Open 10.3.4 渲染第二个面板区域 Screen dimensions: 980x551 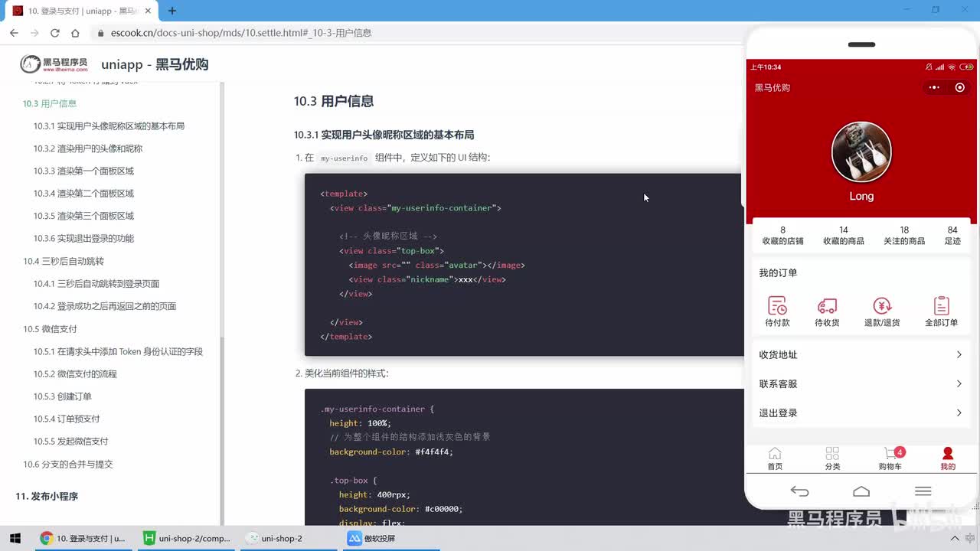coord(83,193)
